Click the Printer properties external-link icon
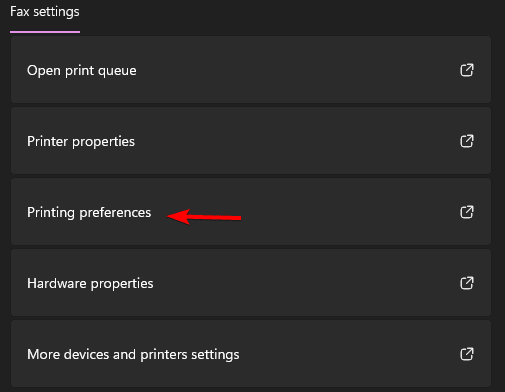505x392 pixels. point(467,141)
